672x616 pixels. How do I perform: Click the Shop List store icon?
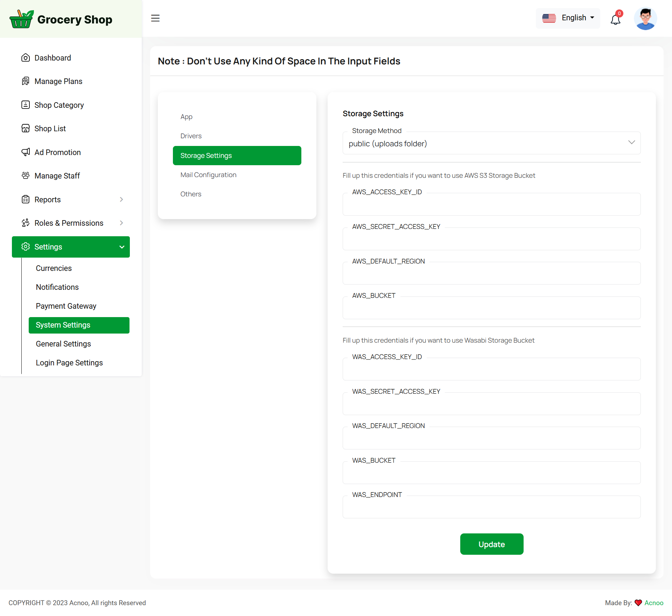pos(26,128)
